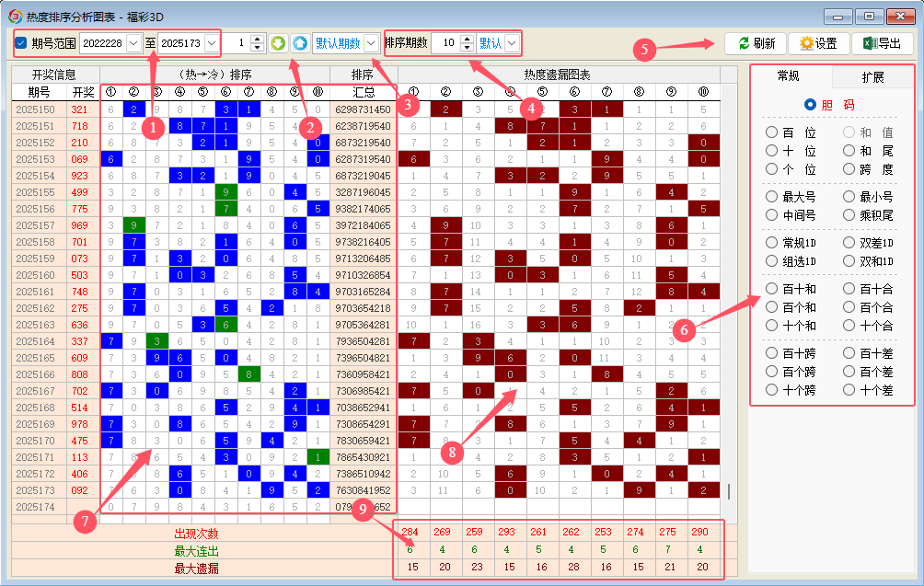This screenshot has height=586, width=924.
Task: Click the 刷新 refresh button
Action: point(756,43)
